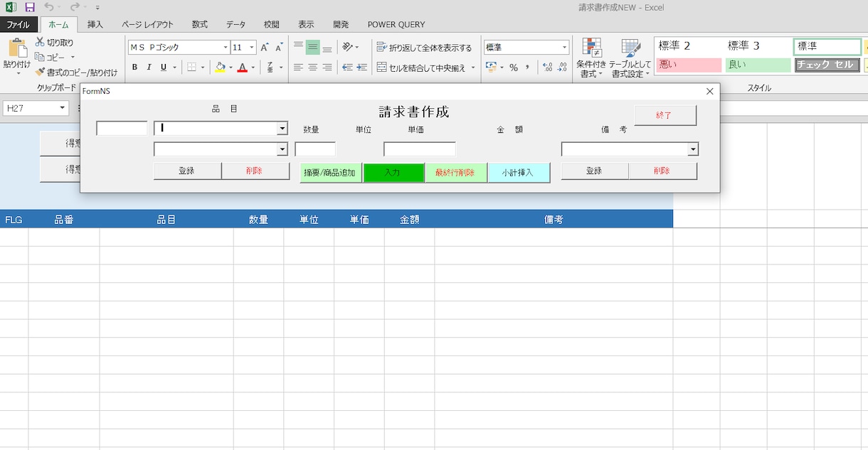This screenshot has width=868, height=450.
Task: Switch to the 挿入 tab
Action: pyautogui.click(x=95, y=24)
